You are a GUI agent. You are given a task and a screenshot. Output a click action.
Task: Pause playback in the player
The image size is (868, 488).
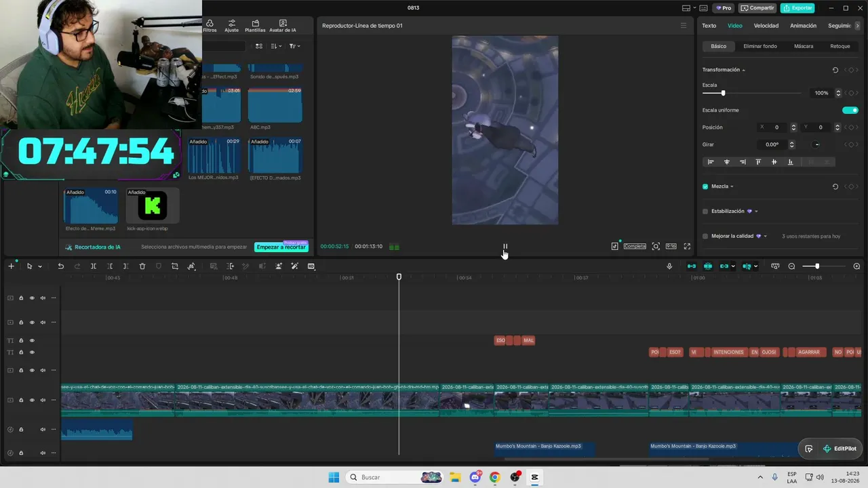[505, 247]
